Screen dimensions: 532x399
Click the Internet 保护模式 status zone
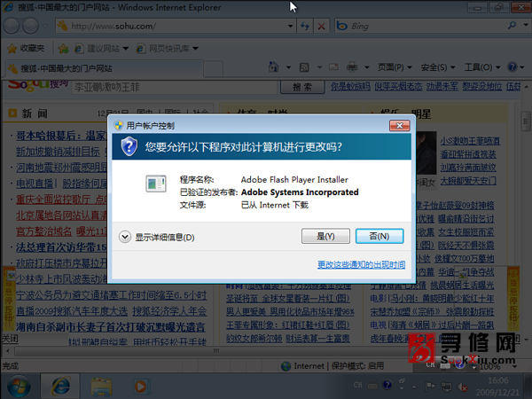332,365
